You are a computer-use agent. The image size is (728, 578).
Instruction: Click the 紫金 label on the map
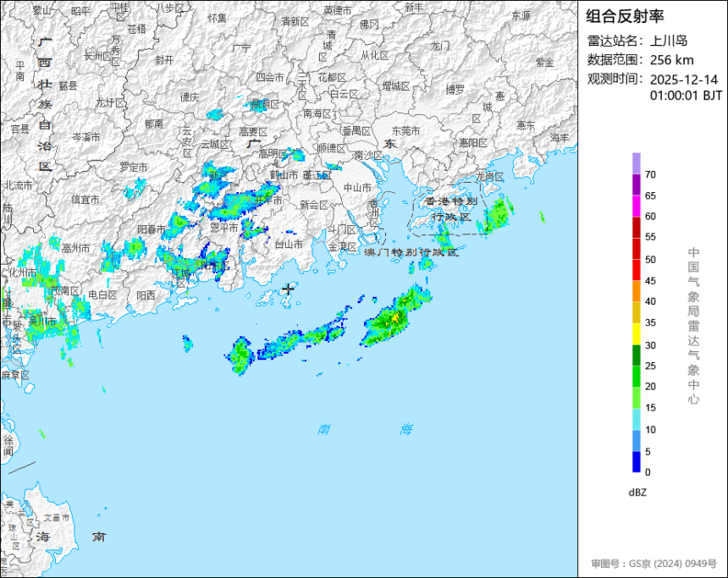coord(545,62)
